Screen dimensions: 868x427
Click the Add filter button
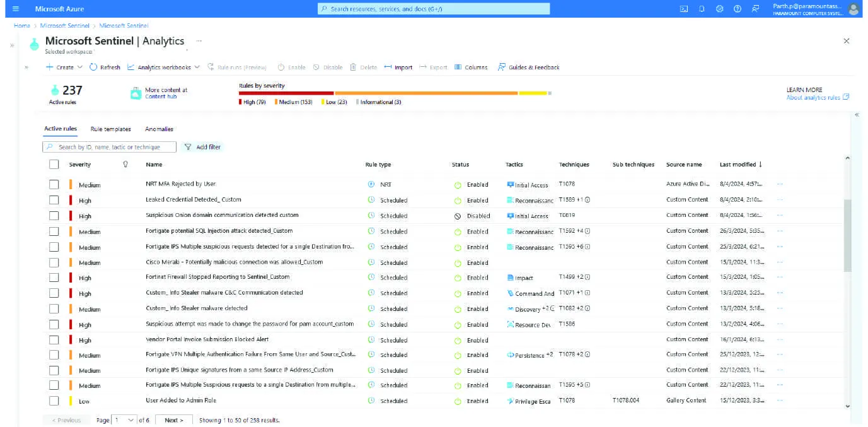(202, 147)
